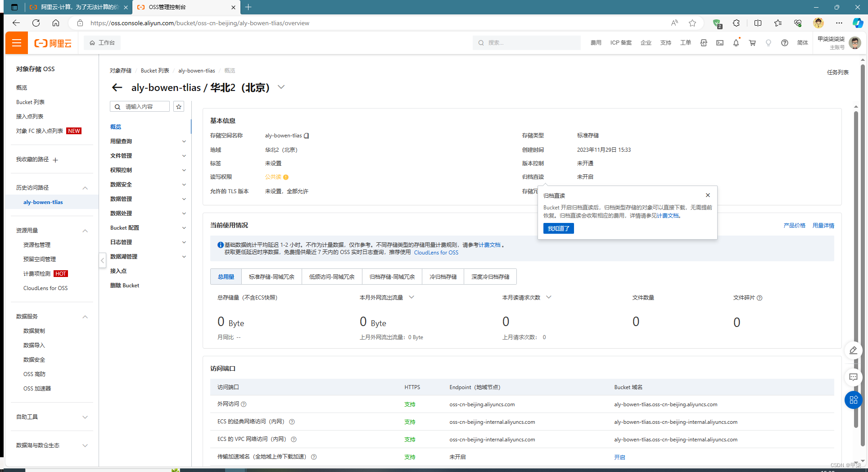This screenshot has width=868, height=472.
Task: Switch to the 阿里云 browser tab
Action: (x=78, y=7)
